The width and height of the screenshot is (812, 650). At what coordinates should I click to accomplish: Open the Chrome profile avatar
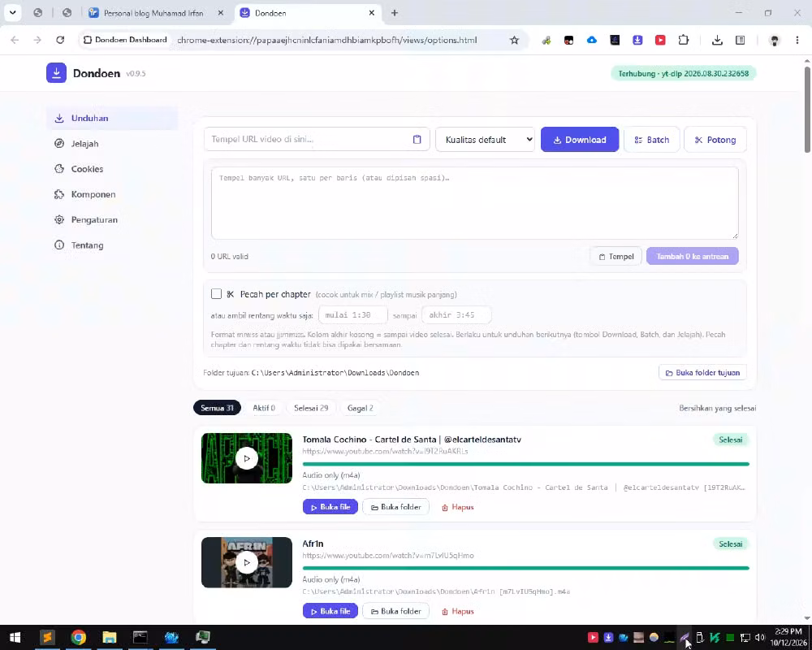point(775,40)
